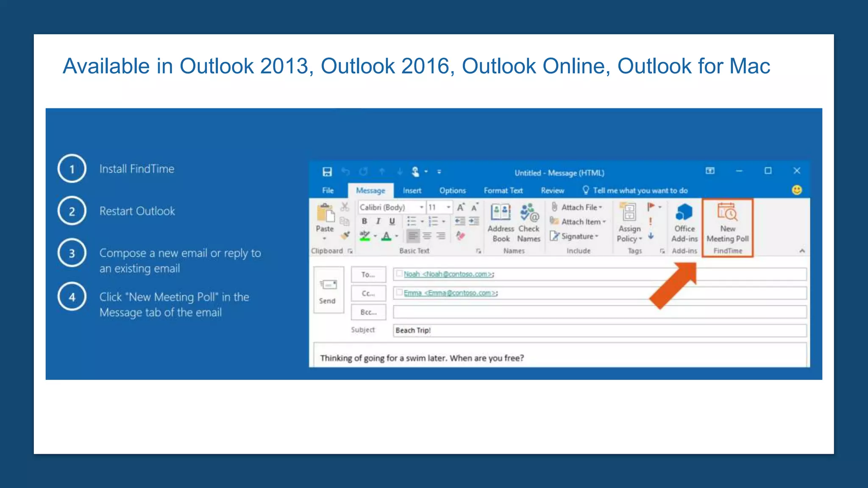Screen dimensions: 868x488
Task: Click the Cc... button
Action: pos(368,293)
